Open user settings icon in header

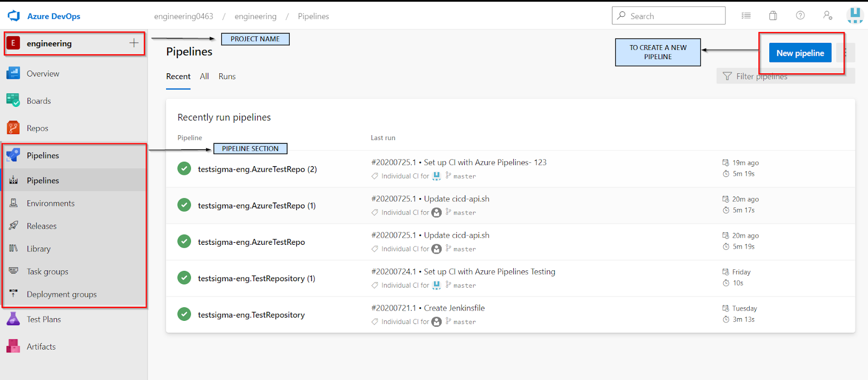[827, 15]
